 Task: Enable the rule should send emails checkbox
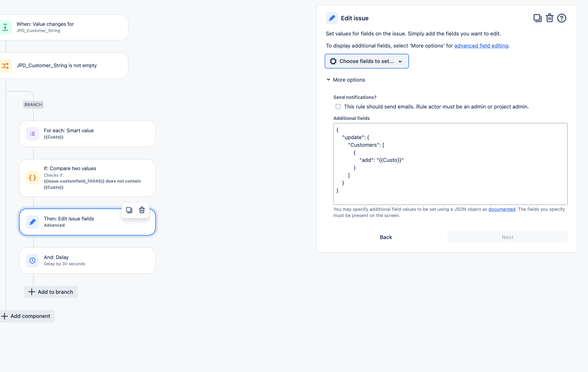[x=338, y=106]
